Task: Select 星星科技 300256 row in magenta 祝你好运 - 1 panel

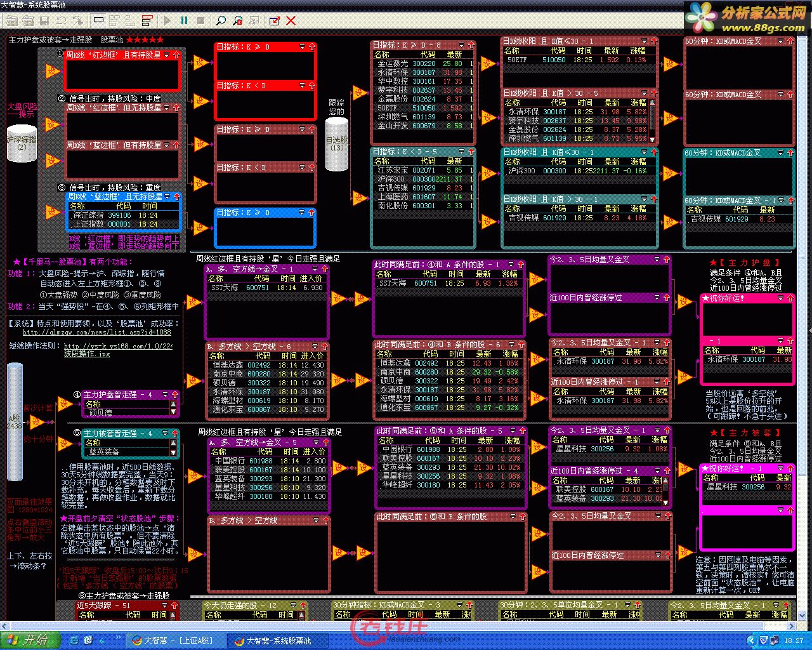Action: (747, 487)
